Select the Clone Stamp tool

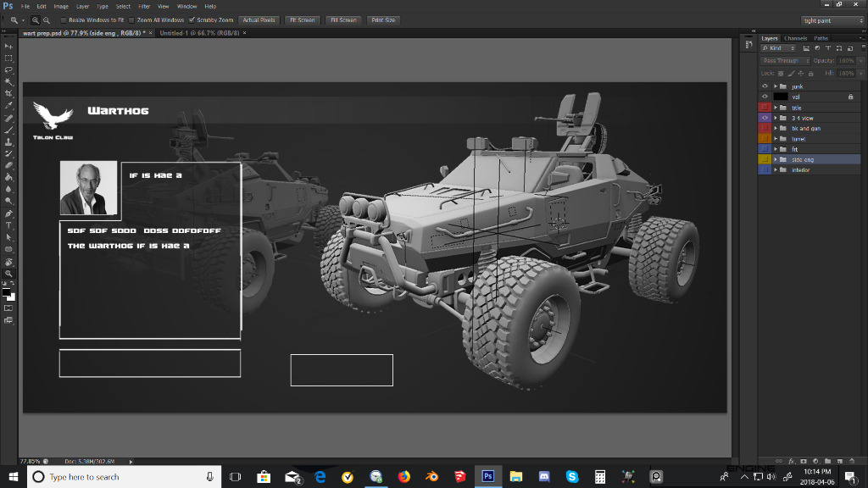click(8, 142)
